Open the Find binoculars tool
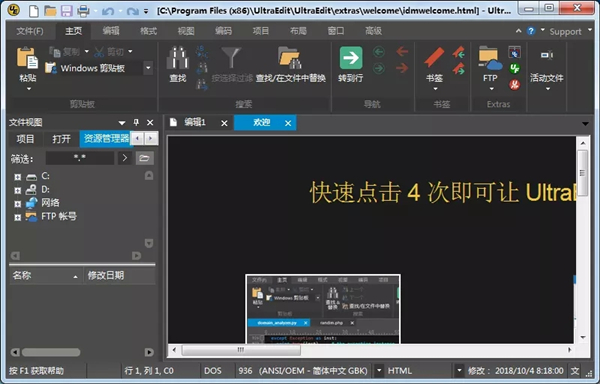 point(178,58)
